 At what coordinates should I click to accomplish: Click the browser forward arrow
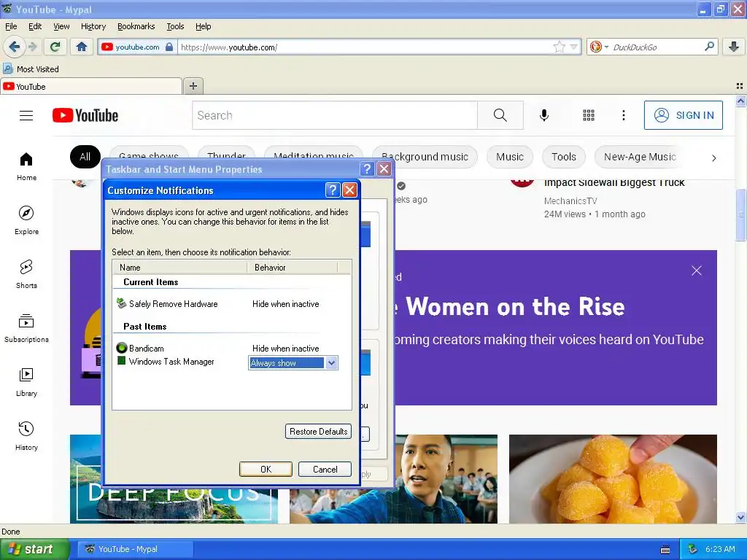point(32,47)
